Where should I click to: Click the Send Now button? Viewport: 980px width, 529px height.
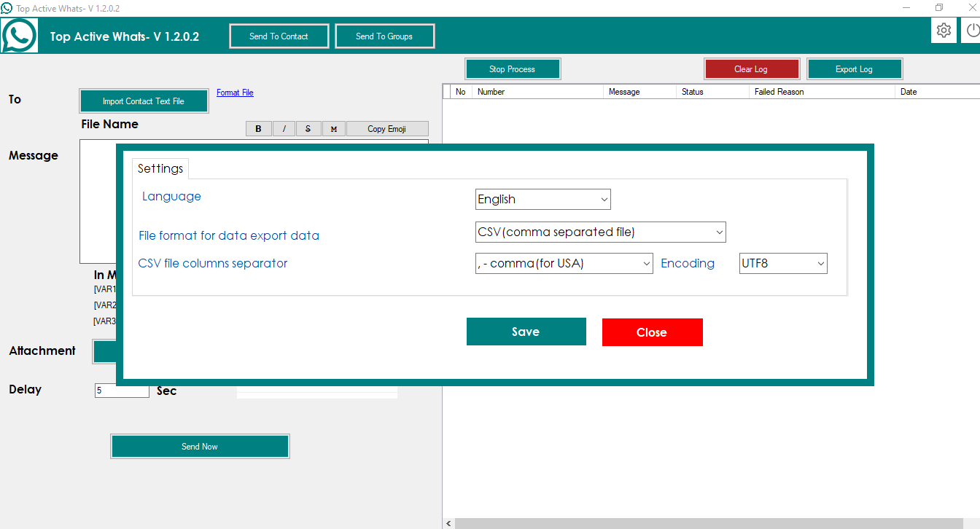(x=200, y=447)
